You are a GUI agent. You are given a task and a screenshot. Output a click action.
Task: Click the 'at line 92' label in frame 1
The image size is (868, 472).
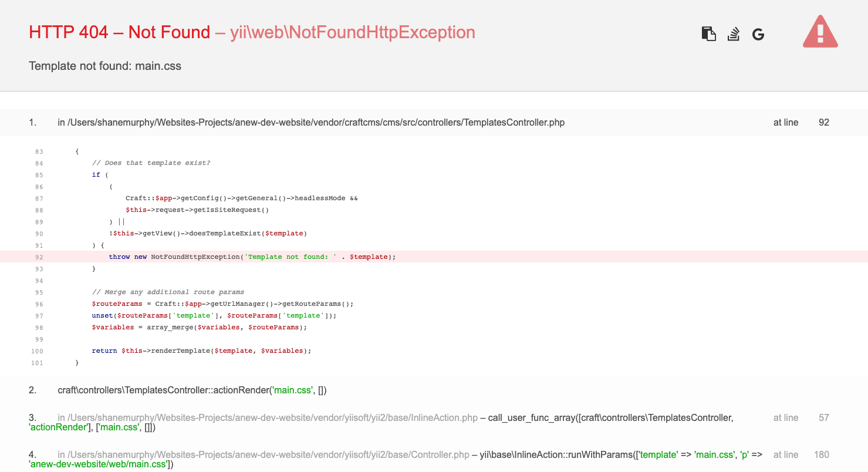click(x=786, y=122)
